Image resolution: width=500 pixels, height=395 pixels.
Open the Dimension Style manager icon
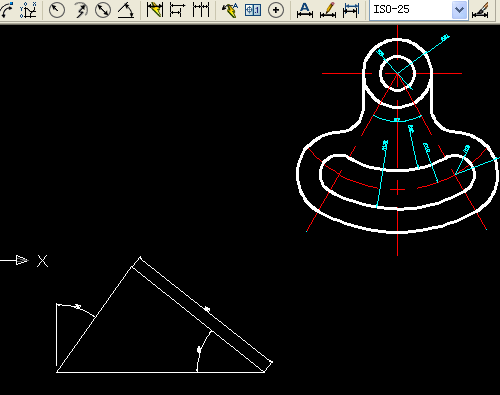pyautogui.click(x=480, y=10)
